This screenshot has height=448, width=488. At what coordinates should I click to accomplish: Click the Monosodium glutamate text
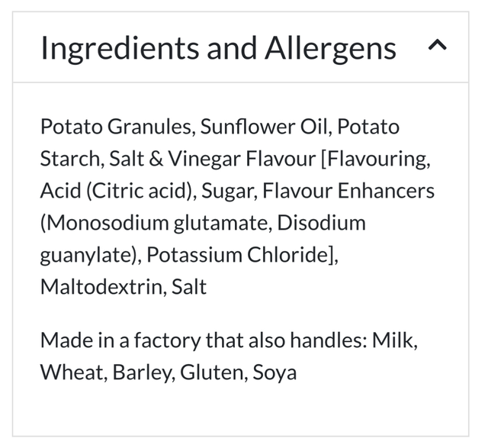[157, 224]
